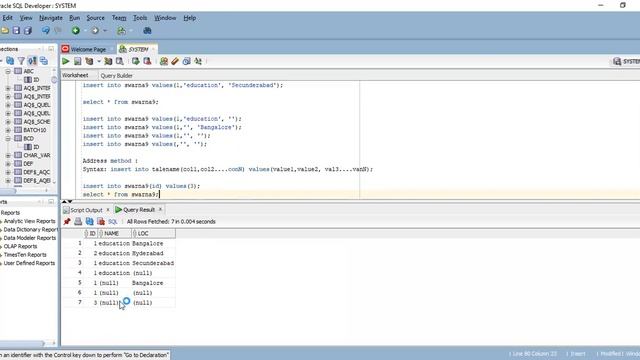Open User Defined Reports
640x360 pixels.
[x=29, y=263]
